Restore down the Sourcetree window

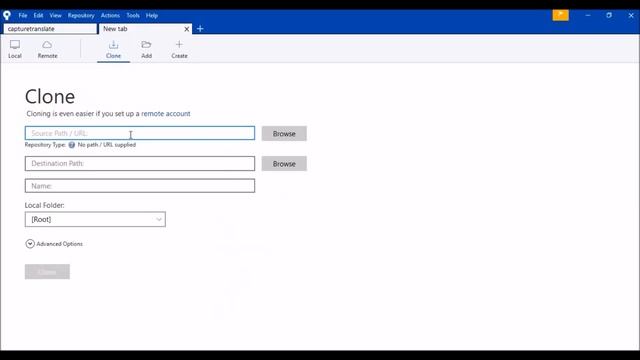click(609, 15)
